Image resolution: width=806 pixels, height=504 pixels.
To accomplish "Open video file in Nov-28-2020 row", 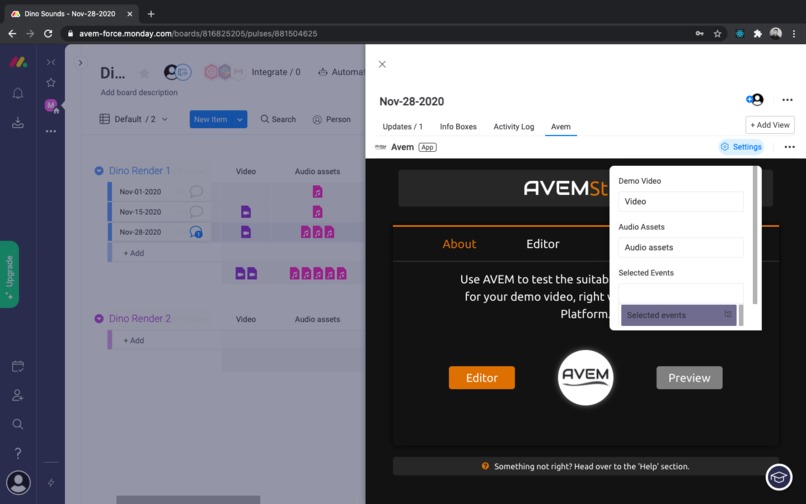I will coord(246,232).
